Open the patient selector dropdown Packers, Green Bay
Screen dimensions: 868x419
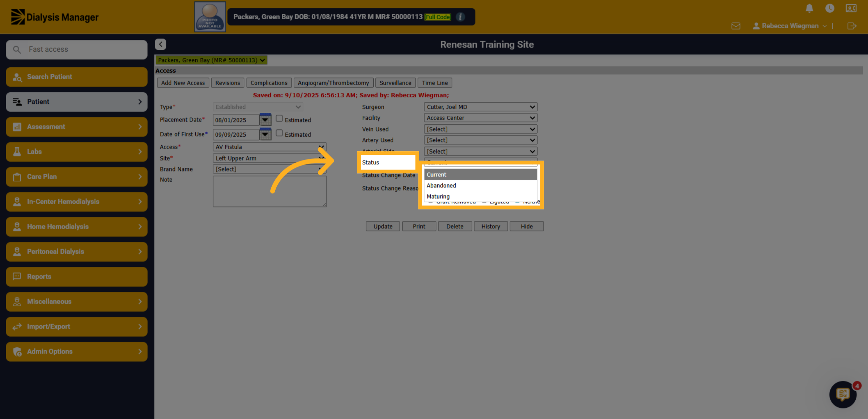point(211,60)
